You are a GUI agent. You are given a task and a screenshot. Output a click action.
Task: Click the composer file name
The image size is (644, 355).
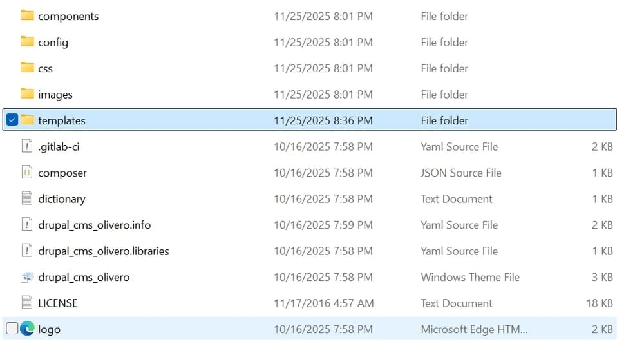[62, 173]
